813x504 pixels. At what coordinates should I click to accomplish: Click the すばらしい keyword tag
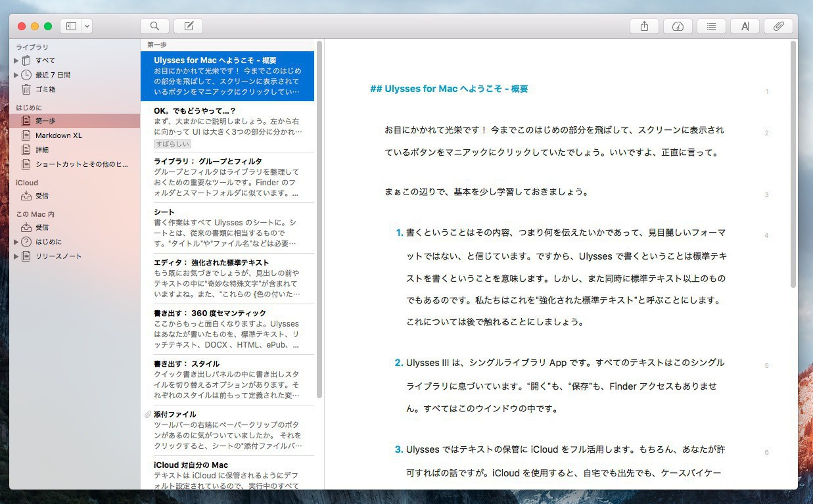click(x=172, y=144)
